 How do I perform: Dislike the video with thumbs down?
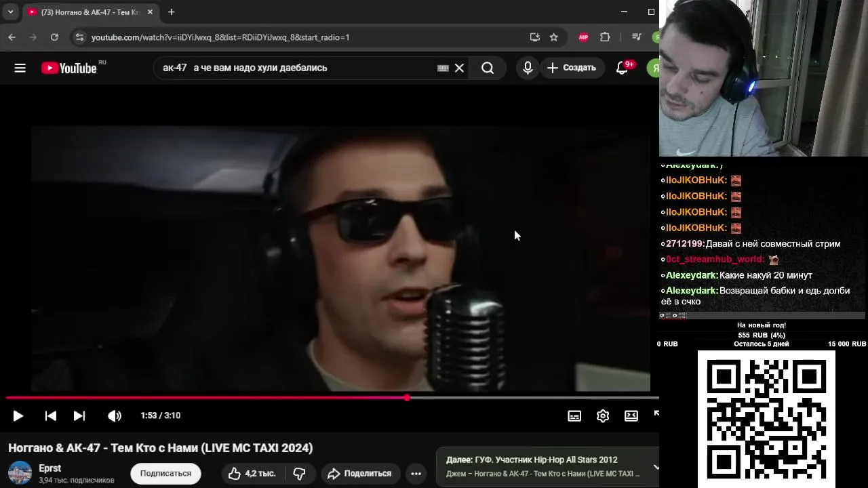(299, 473)
